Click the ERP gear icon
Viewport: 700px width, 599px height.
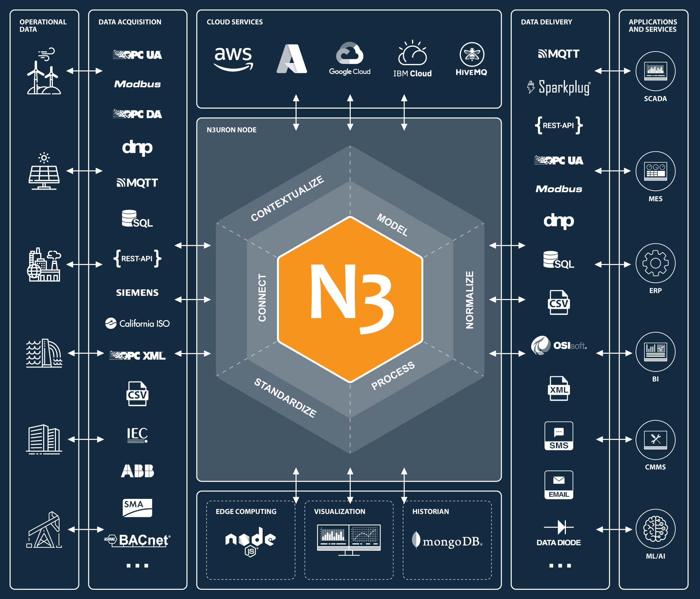[655, 263]
